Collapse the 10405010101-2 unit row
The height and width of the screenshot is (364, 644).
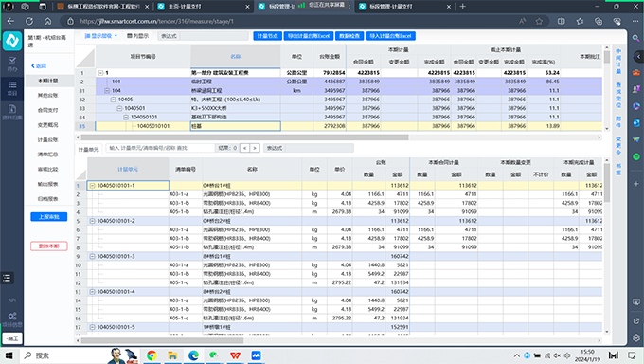pos(92,221)
